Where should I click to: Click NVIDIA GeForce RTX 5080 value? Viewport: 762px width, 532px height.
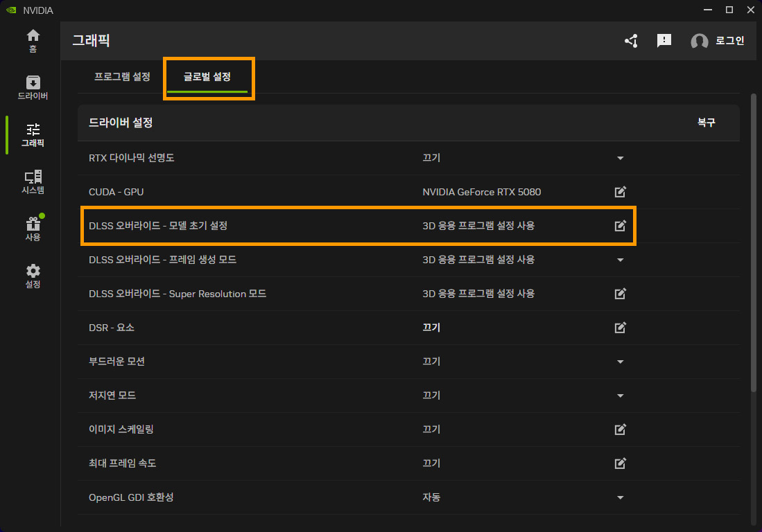pos(482,192)
